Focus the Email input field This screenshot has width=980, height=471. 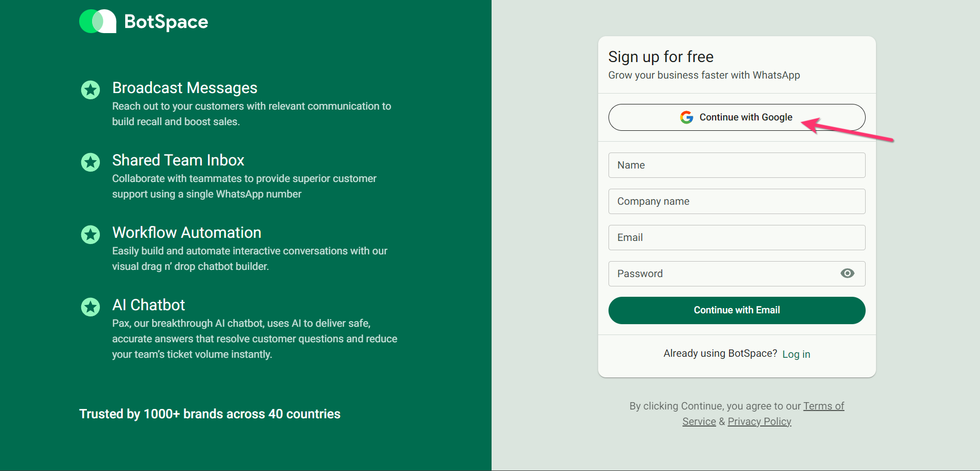[737, 237]
